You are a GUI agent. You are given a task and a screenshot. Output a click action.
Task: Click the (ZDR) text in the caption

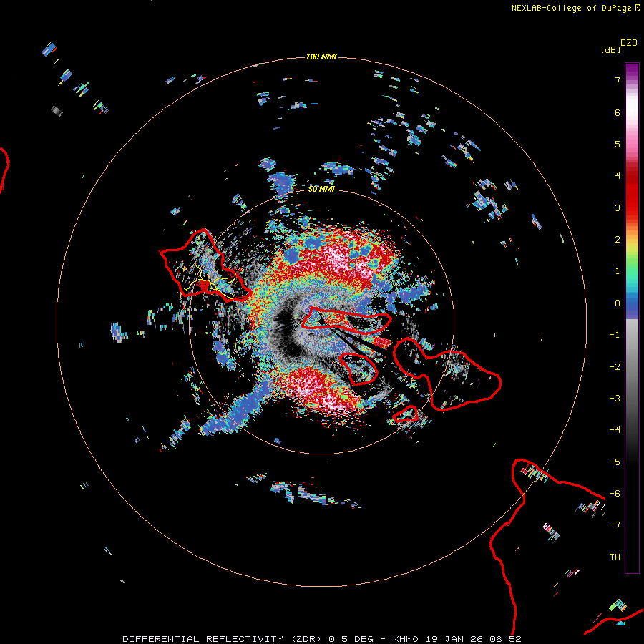point(306,639)
